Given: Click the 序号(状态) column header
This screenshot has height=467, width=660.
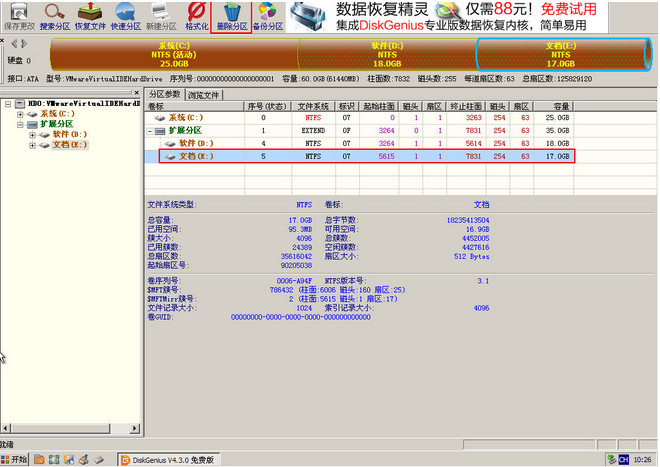Looking at the screenshot, I should pos(268,106).
